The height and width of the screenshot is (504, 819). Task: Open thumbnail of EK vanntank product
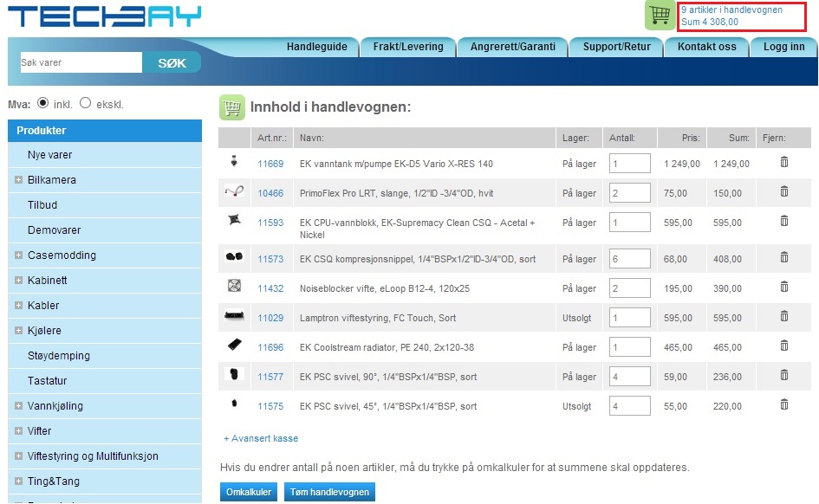point(234,161)
